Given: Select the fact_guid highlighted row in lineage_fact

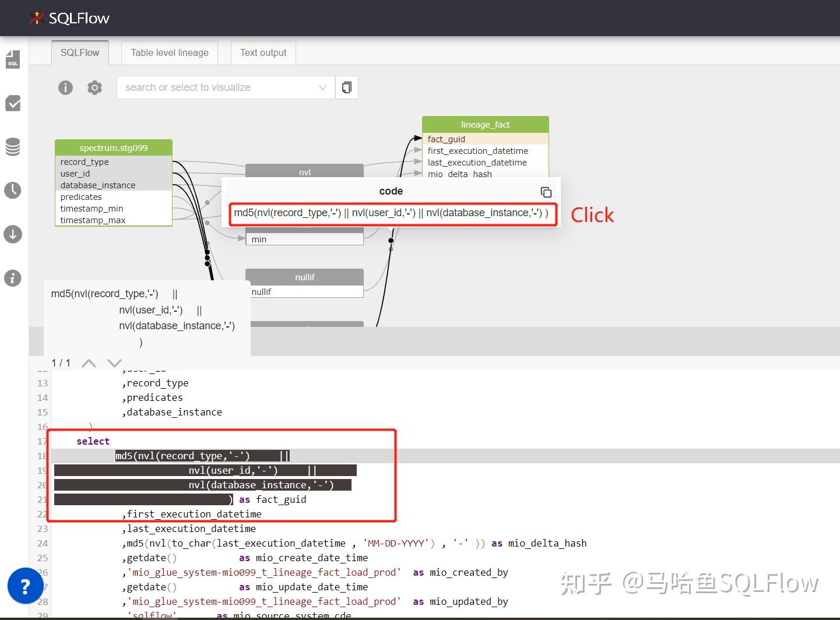Looking at the screenshot, I should 485,139.
